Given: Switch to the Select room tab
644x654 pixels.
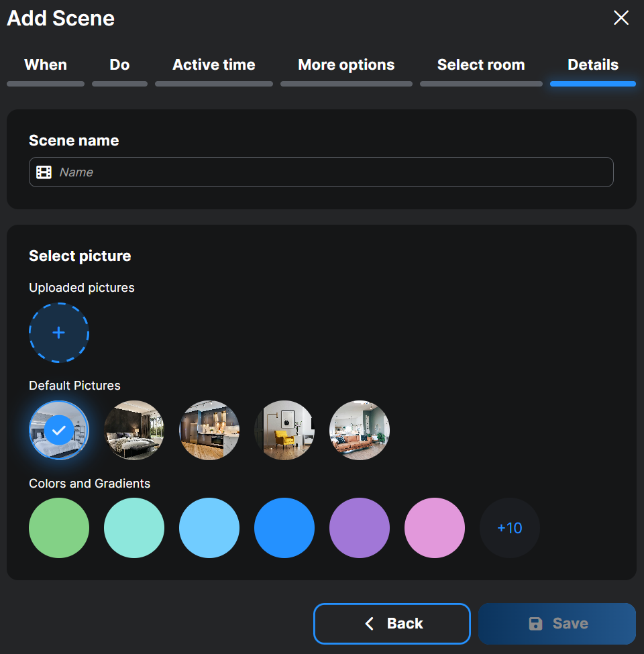Looking at the screenshot, I should [481, 65].
